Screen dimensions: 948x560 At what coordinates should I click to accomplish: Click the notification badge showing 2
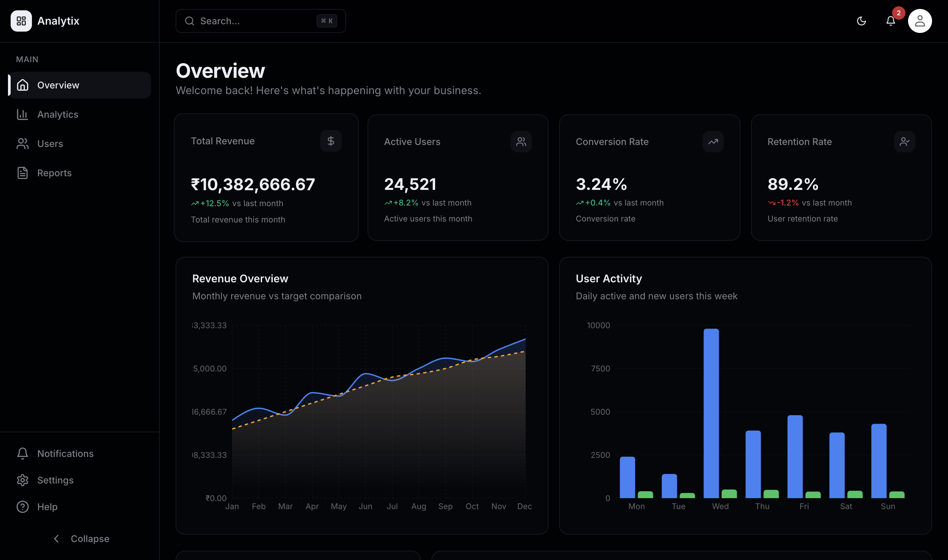898,13
